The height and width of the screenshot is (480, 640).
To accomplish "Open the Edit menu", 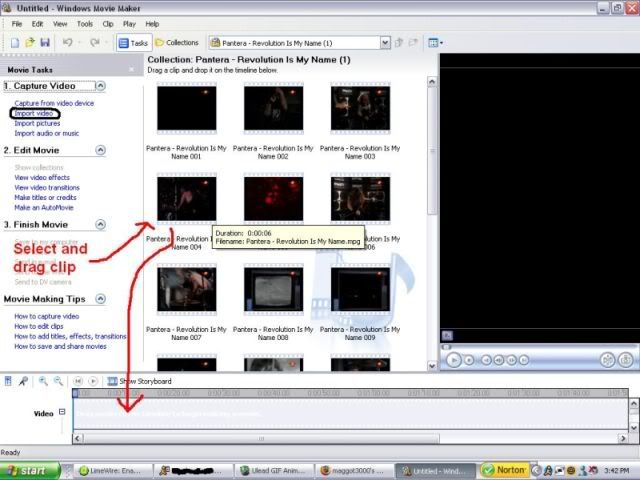I will click(x=38, y=24).
